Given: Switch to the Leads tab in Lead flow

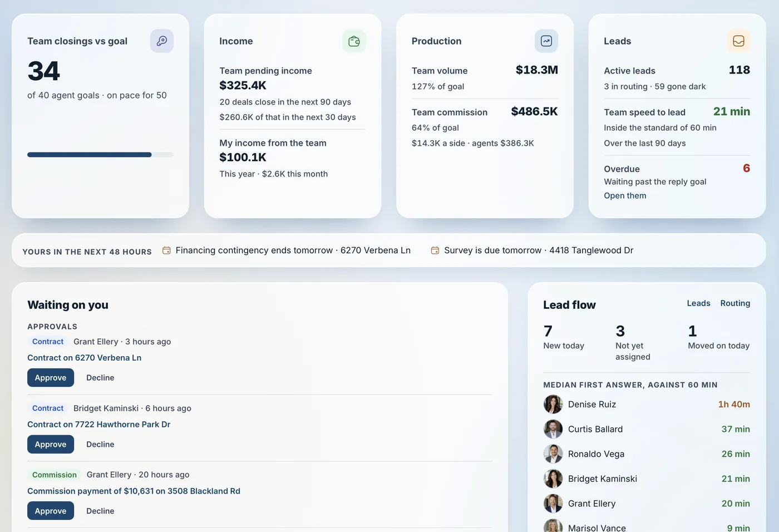Looking at the screenshot, I should click(x=698, y=303).
